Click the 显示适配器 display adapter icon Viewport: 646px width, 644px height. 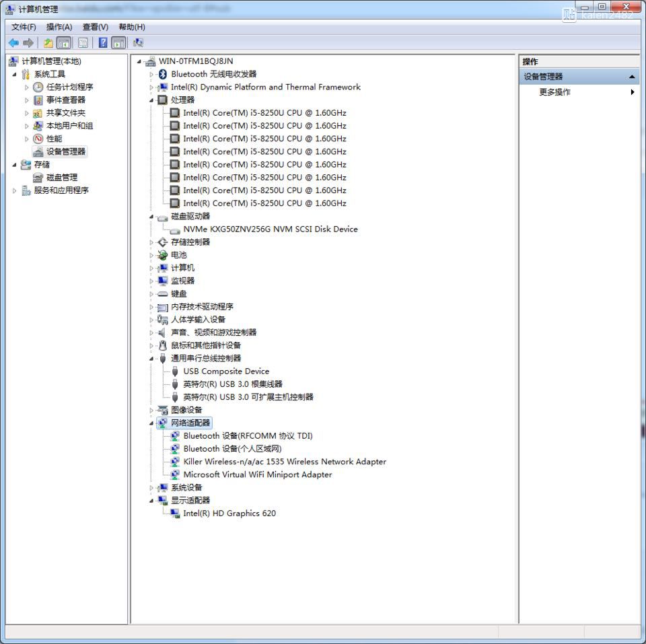tap(163, 501)
